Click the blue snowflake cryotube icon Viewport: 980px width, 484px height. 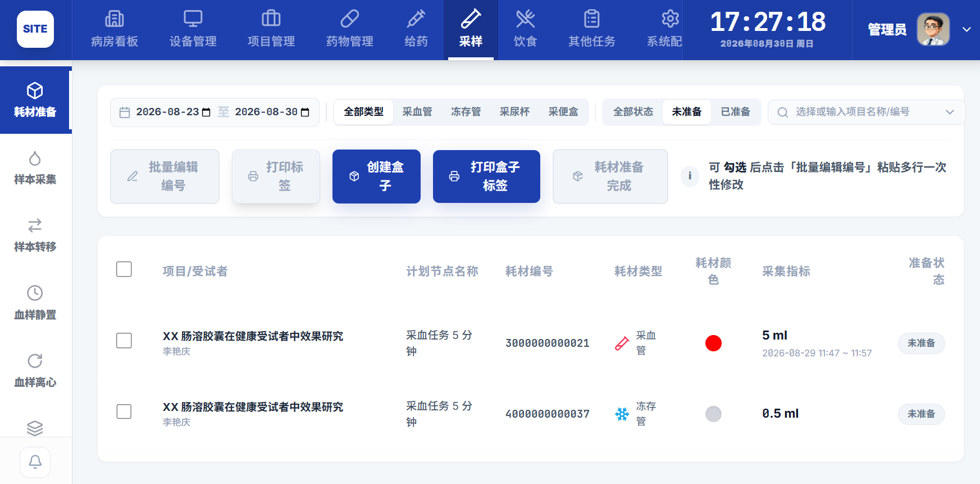tap(622, 414)
